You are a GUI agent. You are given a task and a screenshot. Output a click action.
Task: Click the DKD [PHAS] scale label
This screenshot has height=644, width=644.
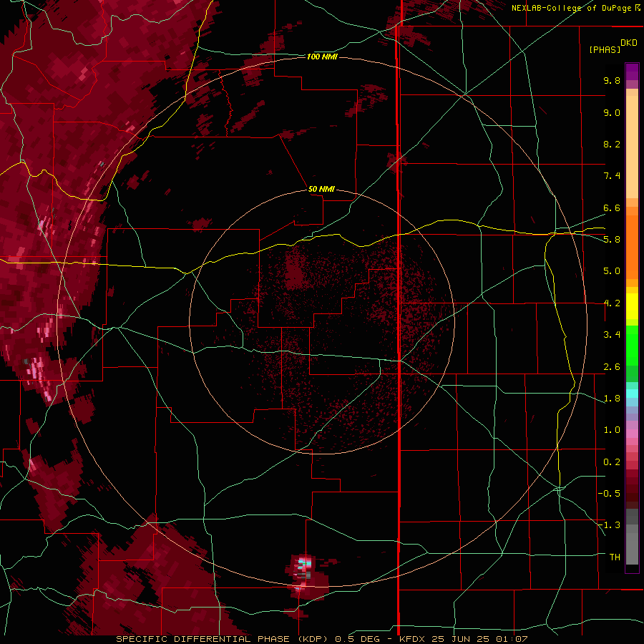(x=613, y=47)
